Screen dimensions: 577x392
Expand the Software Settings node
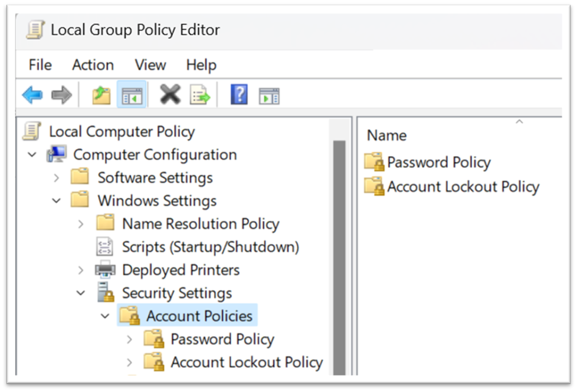click(x=56, y=177)
